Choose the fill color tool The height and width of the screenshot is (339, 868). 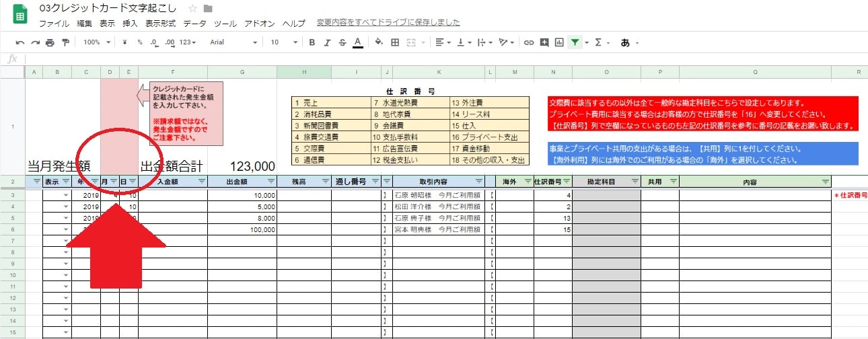(378, 42)
